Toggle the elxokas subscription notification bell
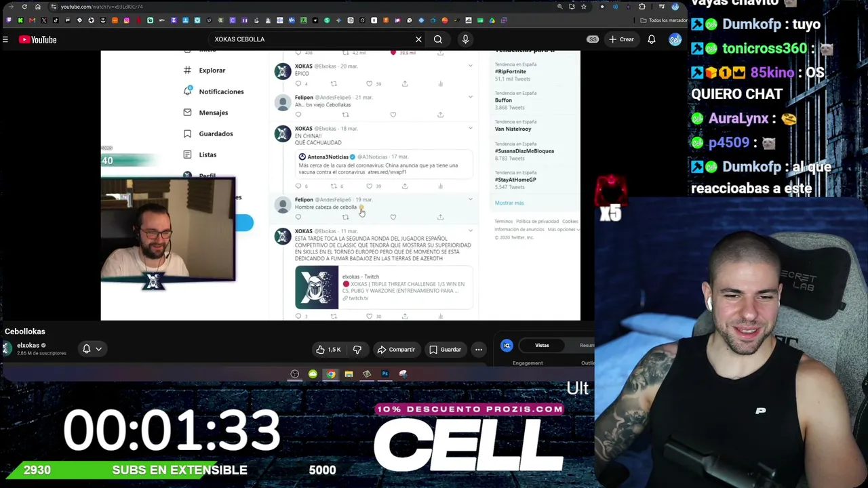The height and width of the screenshot is (488, 868). click(86, 349)
